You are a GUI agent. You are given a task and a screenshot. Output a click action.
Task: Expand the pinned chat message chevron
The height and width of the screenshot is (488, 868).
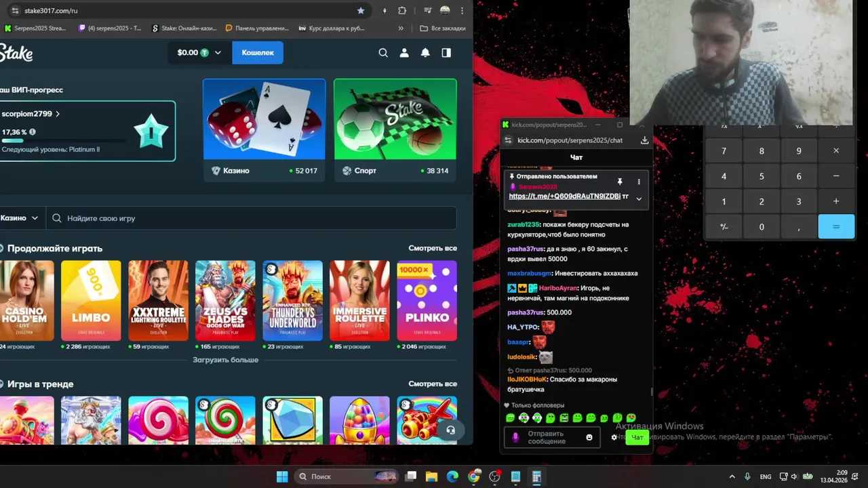tap(639, 198)
